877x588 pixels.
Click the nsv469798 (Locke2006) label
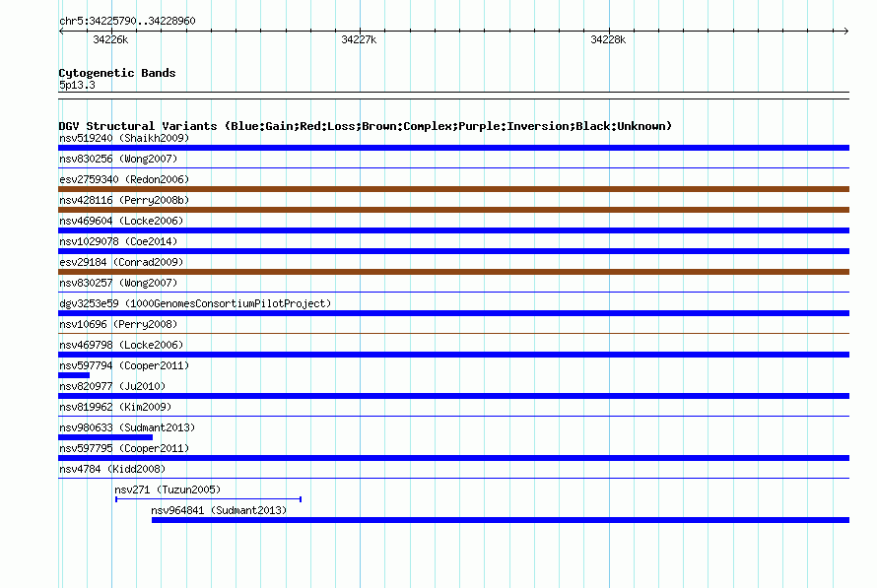coord(121,345)
